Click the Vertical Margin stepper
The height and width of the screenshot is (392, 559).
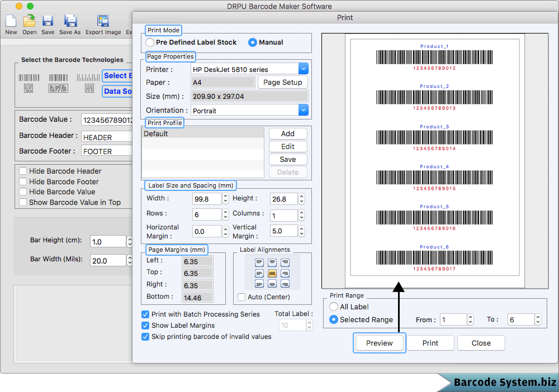click(302, 231)
